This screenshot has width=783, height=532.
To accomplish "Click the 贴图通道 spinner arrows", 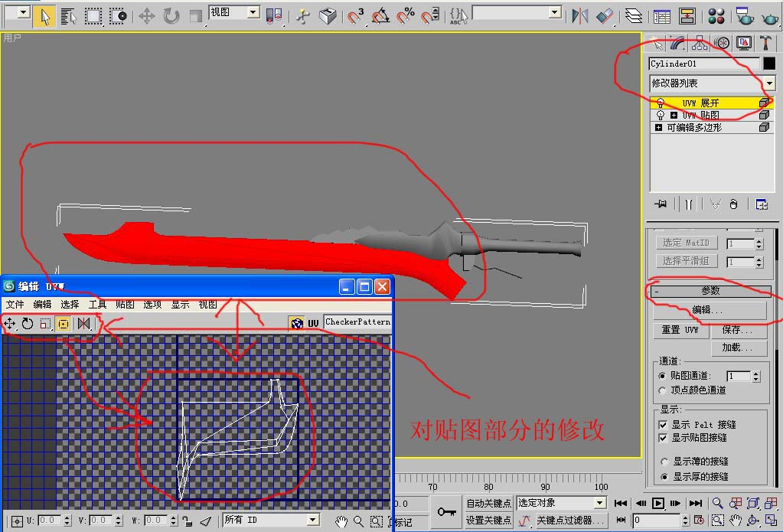I will 756,376.
